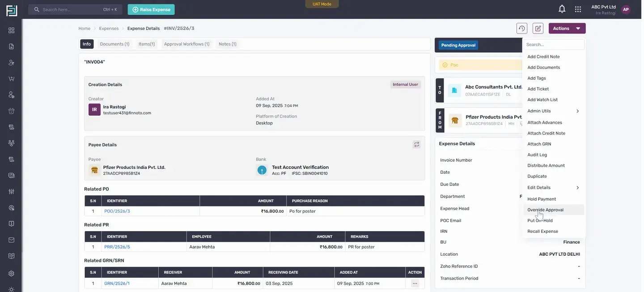The image size is (644, 292).
Task: Select Add Tags menu item
Action: 554,78
